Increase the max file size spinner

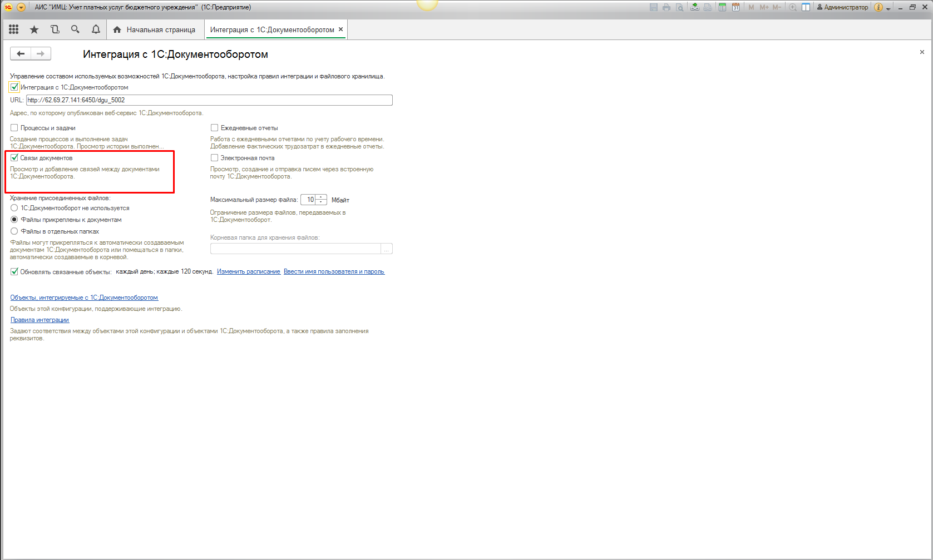pyautogui.click(x=321, y=197)
